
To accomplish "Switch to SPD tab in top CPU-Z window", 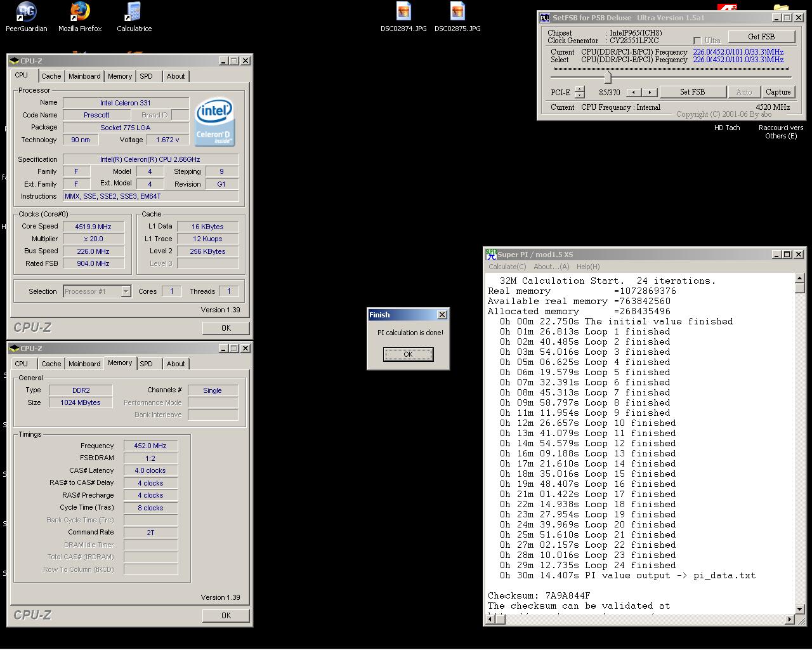I will (147, 76).
